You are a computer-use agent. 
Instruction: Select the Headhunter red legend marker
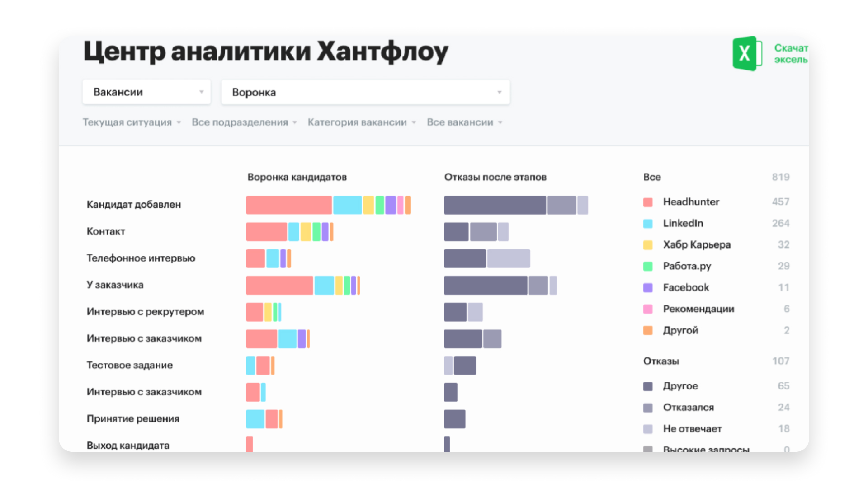pyautogui.click(x=648, y=202)
